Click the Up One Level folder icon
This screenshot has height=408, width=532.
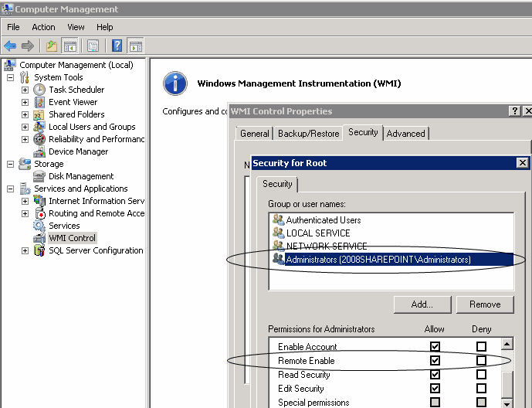coord(52,46)
